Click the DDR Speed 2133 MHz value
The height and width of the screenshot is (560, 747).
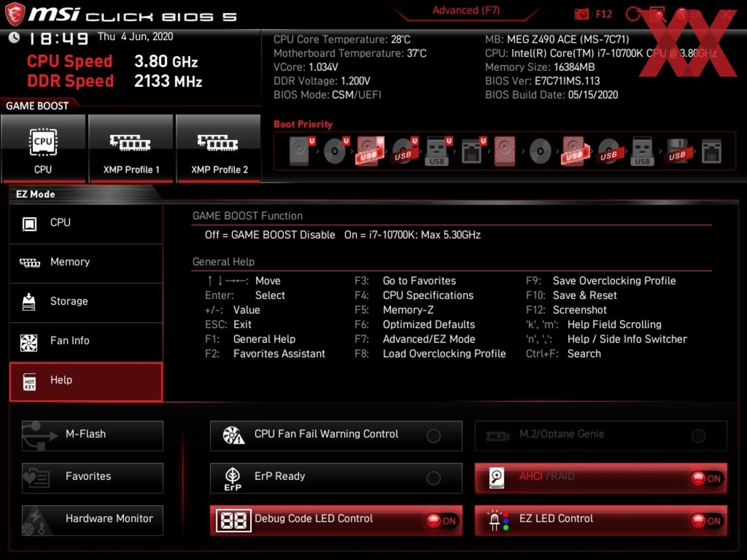click(168, 81)
